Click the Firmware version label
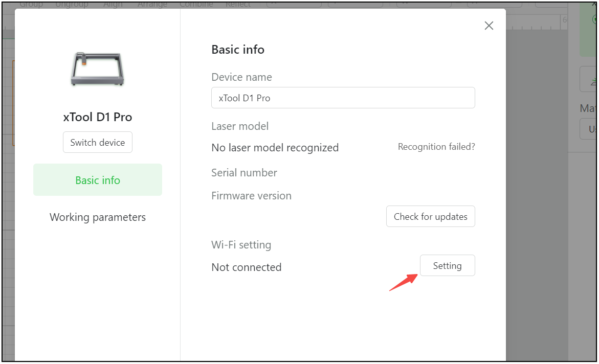The image size is (599, 364). (251, 196)
